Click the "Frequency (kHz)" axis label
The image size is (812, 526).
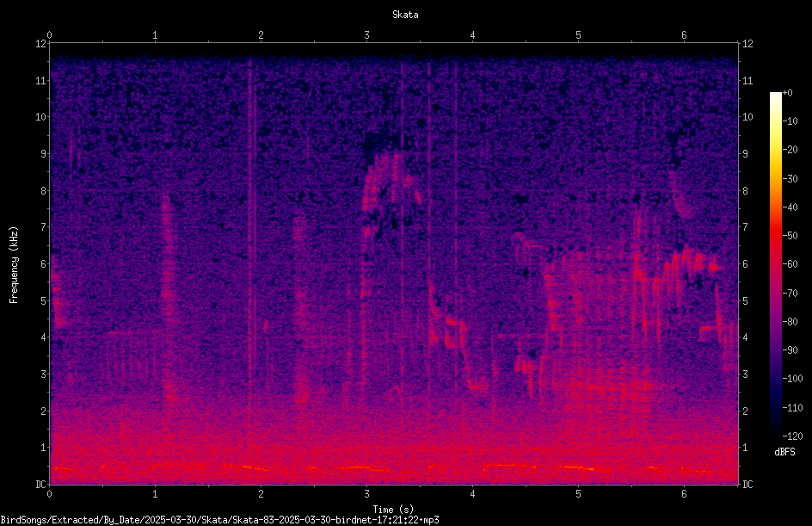[x=14, y=265]
